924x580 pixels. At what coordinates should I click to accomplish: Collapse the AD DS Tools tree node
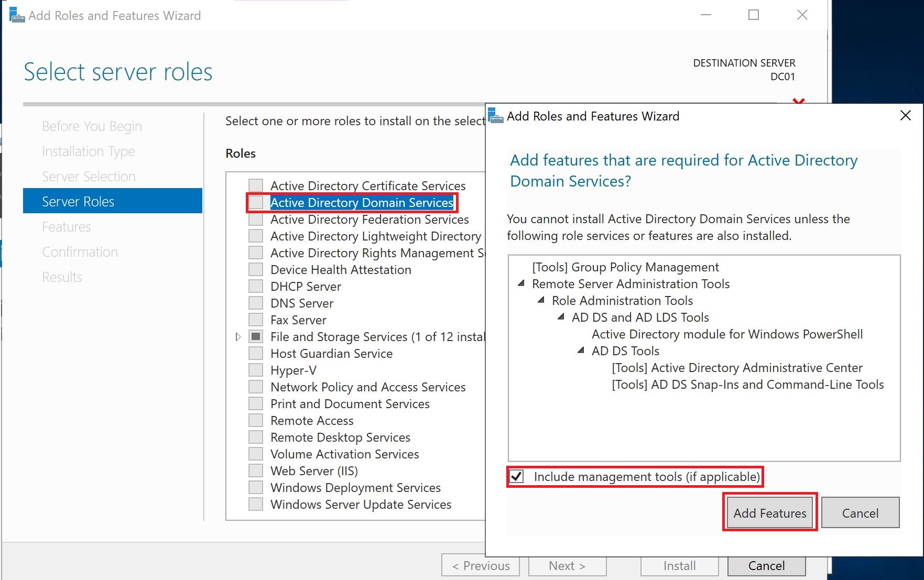coord(581,351)
